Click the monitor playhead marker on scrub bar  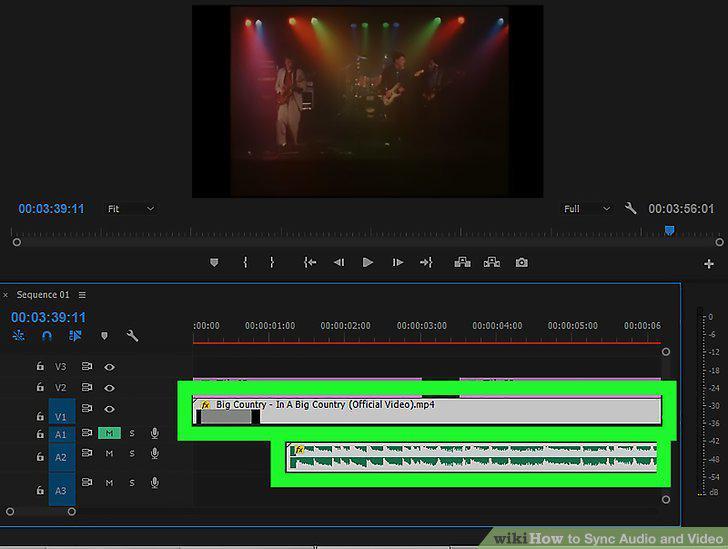coord(669,230)
